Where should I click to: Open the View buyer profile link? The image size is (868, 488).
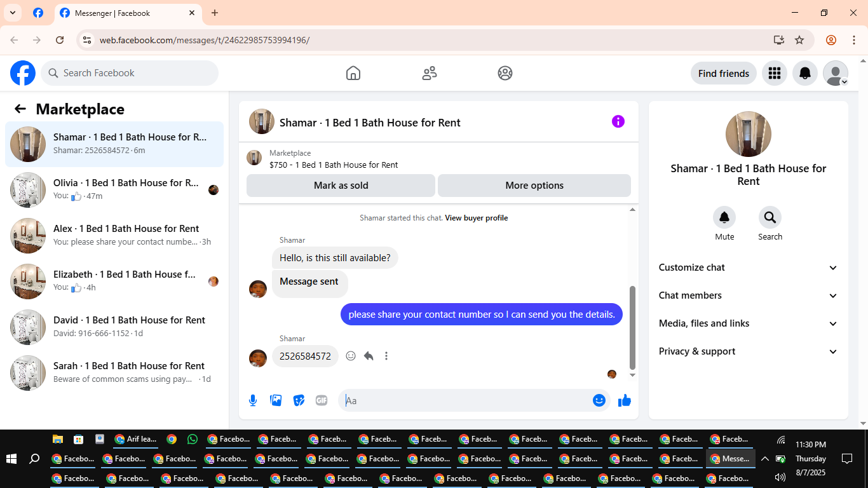477,218
